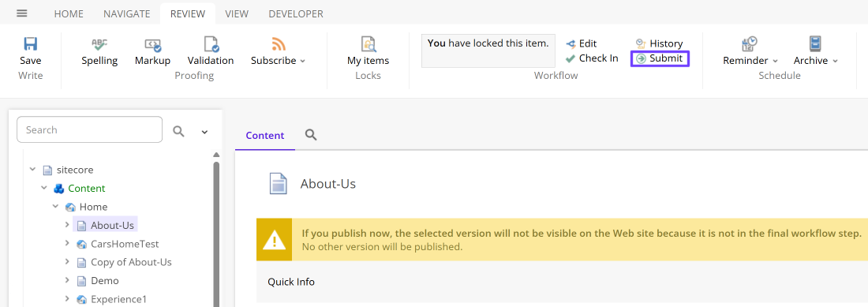Open the VIEW ribbon tab
The height and width of the screenshot is (307, 868).
[237, 14]
